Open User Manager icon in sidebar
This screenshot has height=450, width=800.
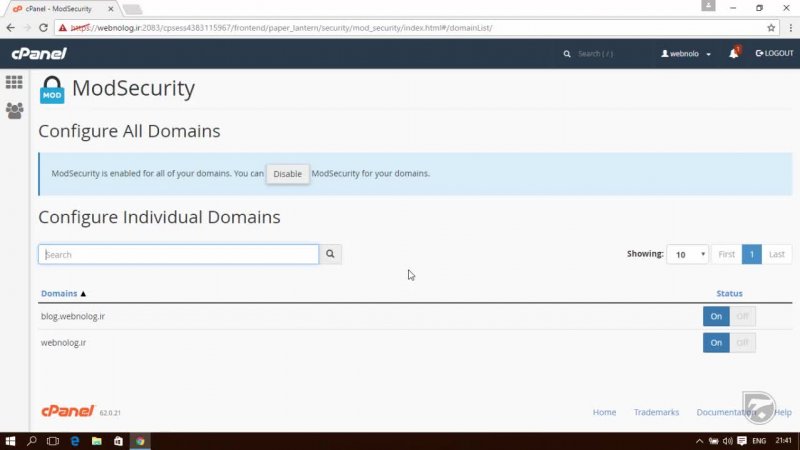14,110
